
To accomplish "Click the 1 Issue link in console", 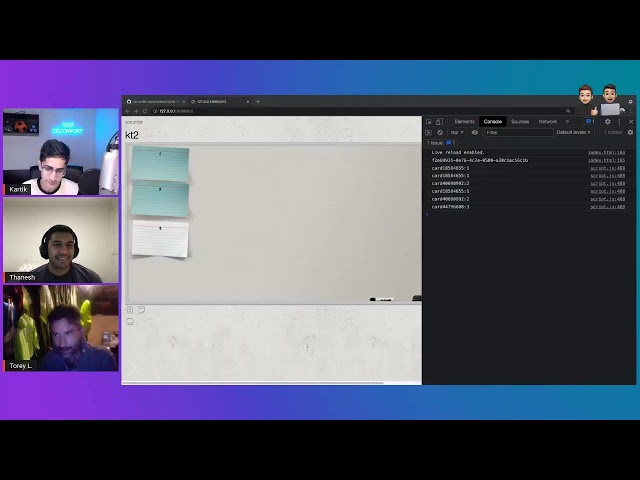I will 441,143.
